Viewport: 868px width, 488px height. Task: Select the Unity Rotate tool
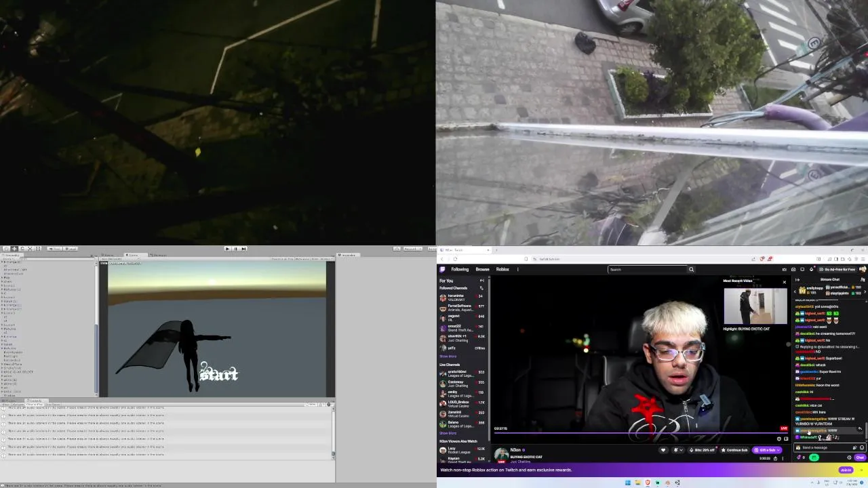22,248
